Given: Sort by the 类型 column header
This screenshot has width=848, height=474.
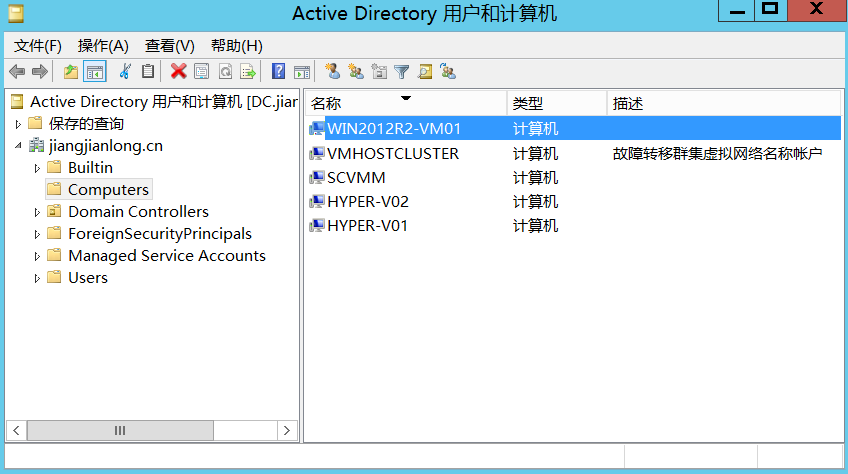Looking at the screenshot, I should pyautogui.click(x=556, y=103).
